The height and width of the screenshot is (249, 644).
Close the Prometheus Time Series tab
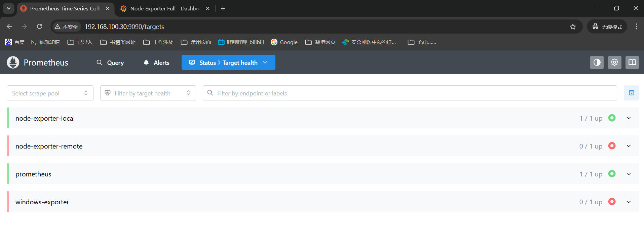coord(108,8)
